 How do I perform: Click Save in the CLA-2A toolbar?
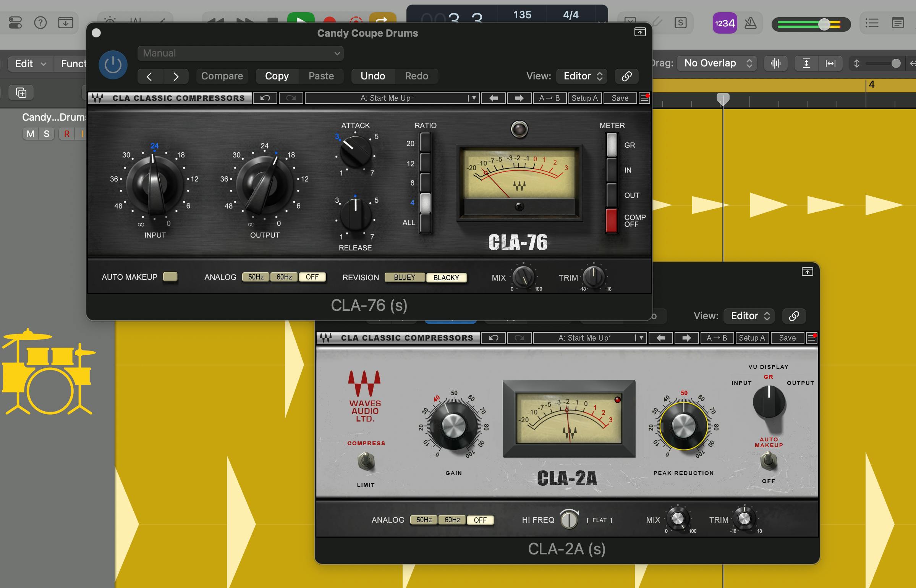tap(787, 338)
